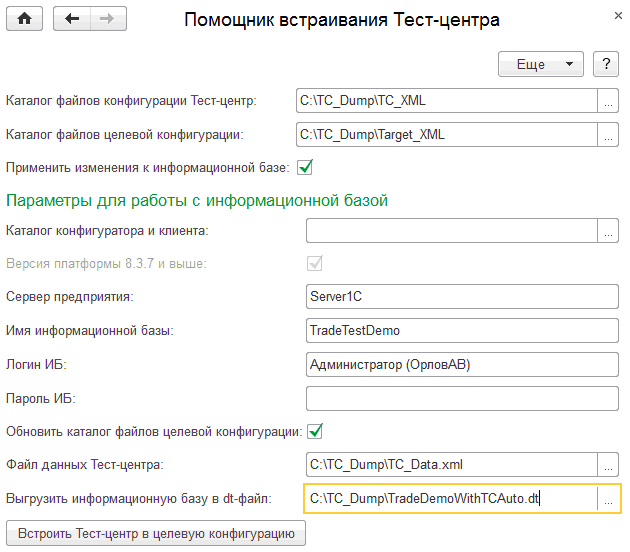Edit the TradeDemoWithTCAuto.dt path field
The image size is (630, 552).
coord(451,499)
